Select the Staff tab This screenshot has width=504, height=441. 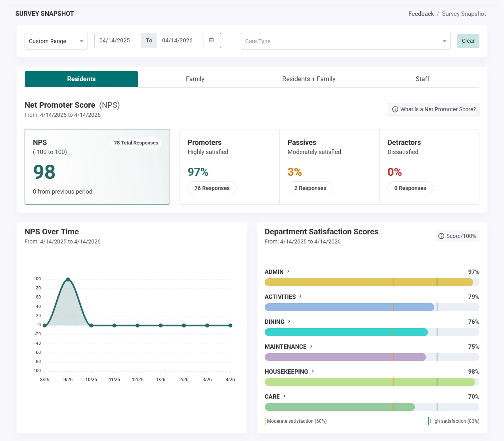pyautogui.click(x=422, y=79)
